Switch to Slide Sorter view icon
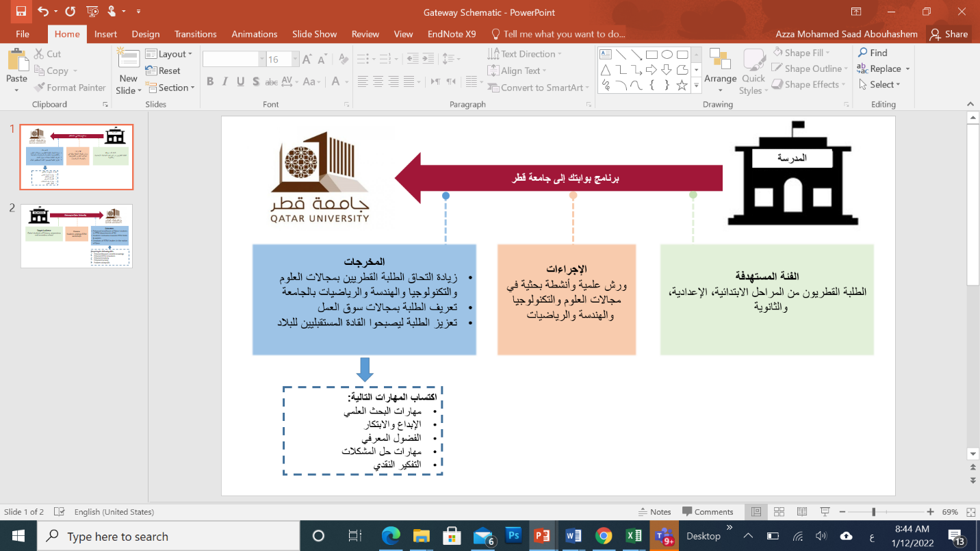 click(779, 512)
